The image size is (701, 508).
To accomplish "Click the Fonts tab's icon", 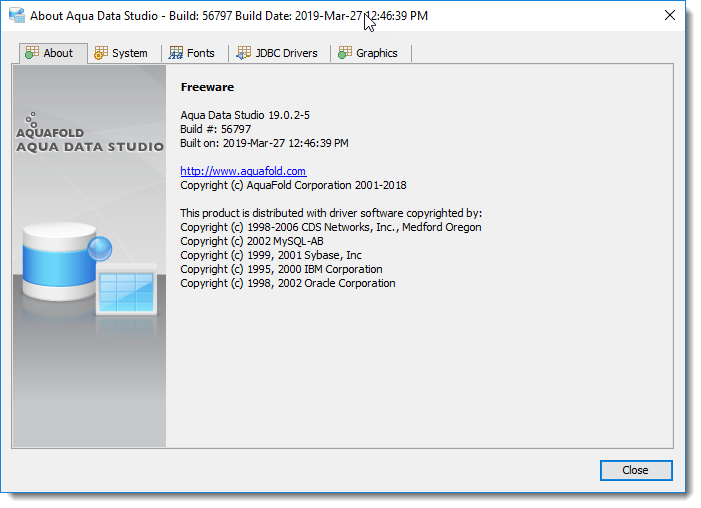I will coord(176,53).
